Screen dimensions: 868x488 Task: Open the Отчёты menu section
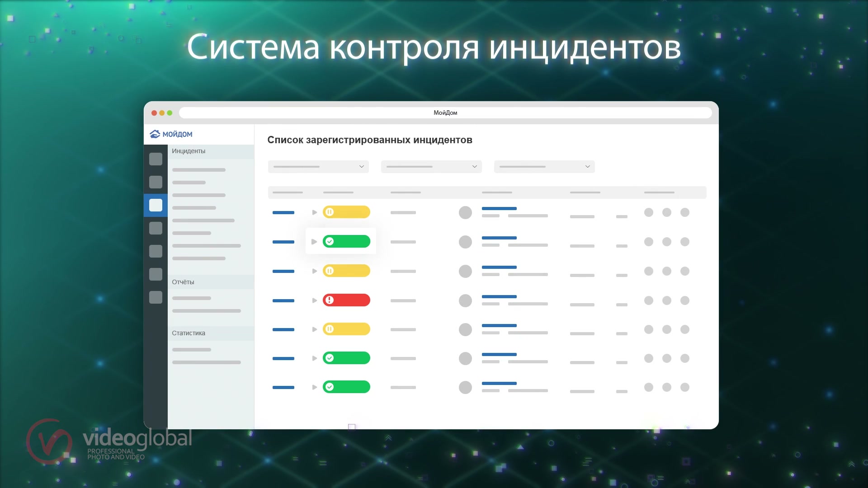pos(211,282)
